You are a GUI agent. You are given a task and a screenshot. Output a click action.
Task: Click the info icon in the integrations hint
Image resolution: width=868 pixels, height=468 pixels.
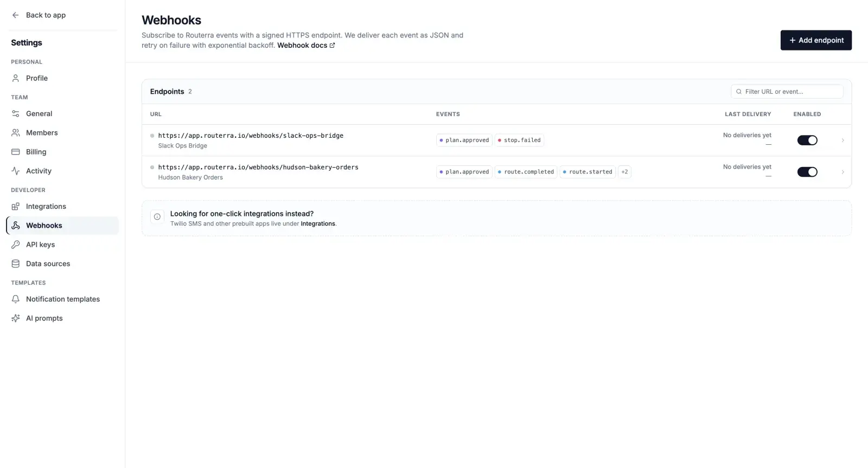157,217
